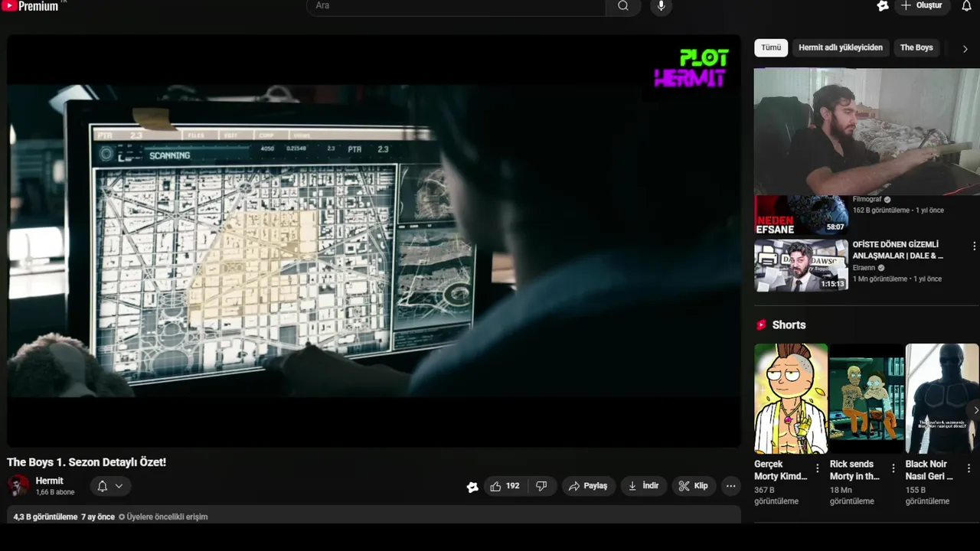Open menu for 'Rick sends Morty' short
Image resolution: width=980 pixels, height=551 pixels.
pos(893,468)
